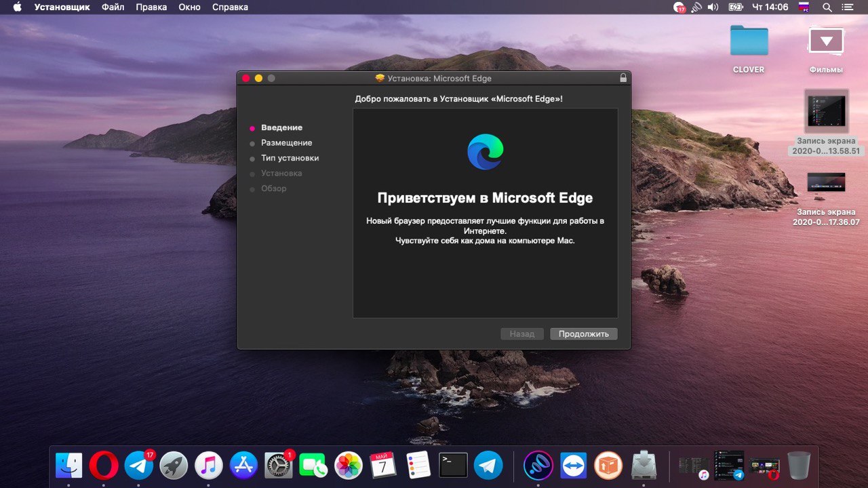Open the Music app from the Dock
The image size is (868, 488).
pyautogui.click(x=209, y=466)
